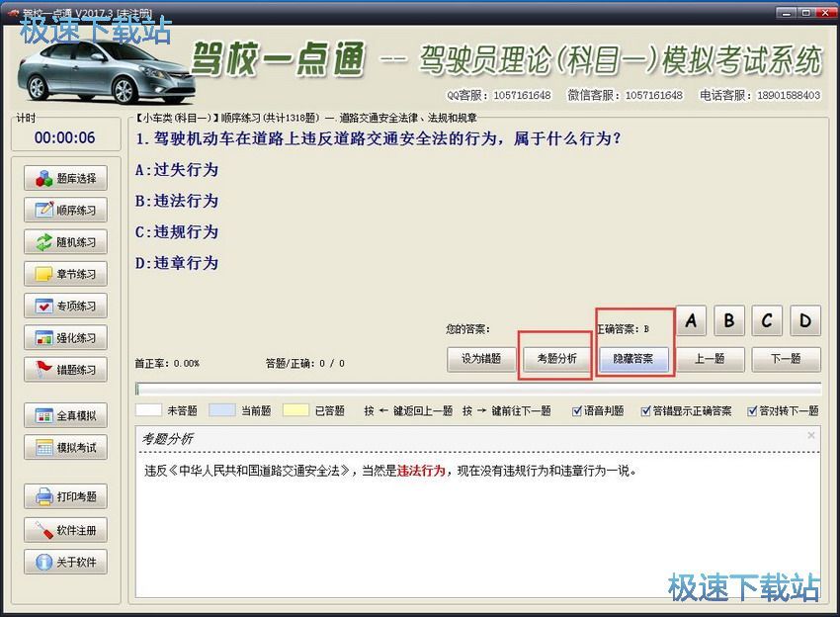840x617 pixels.
Task: Toggle 答对转下一题 checkbox
Action: 783,411
